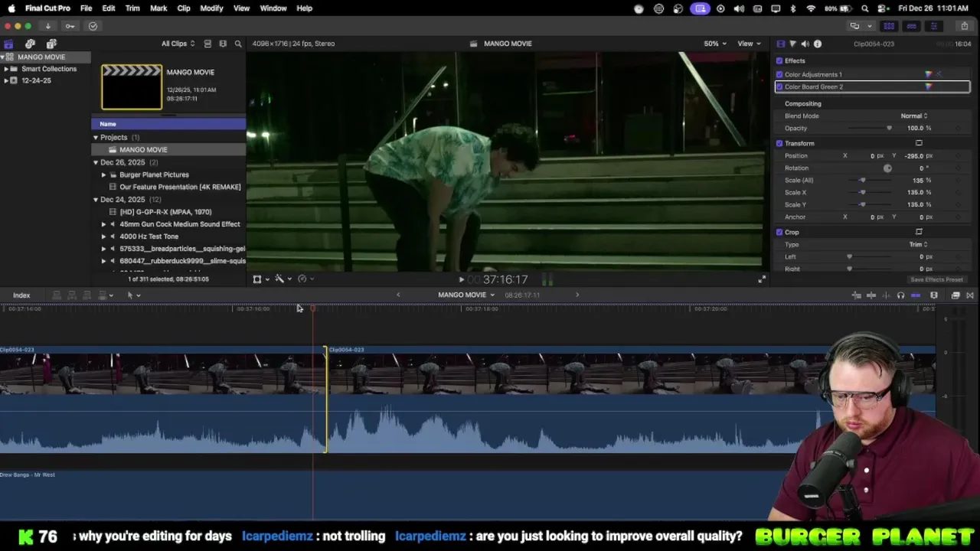980x551 pixels.
Task: Toggle the timeline panel visibility button
Action: click(x=911, y=26)
